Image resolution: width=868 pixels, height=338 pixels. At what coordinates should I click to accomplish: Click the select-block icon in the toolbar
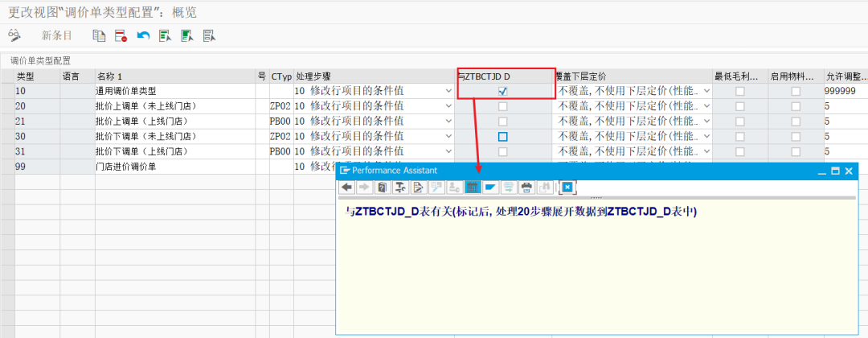tap(187, 36)
